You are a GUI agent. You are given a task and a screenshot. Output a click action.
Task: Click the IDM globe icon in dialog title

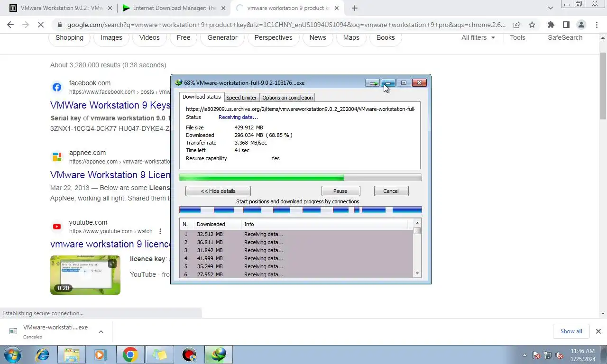pyautogui.click(x=178, y=82)
